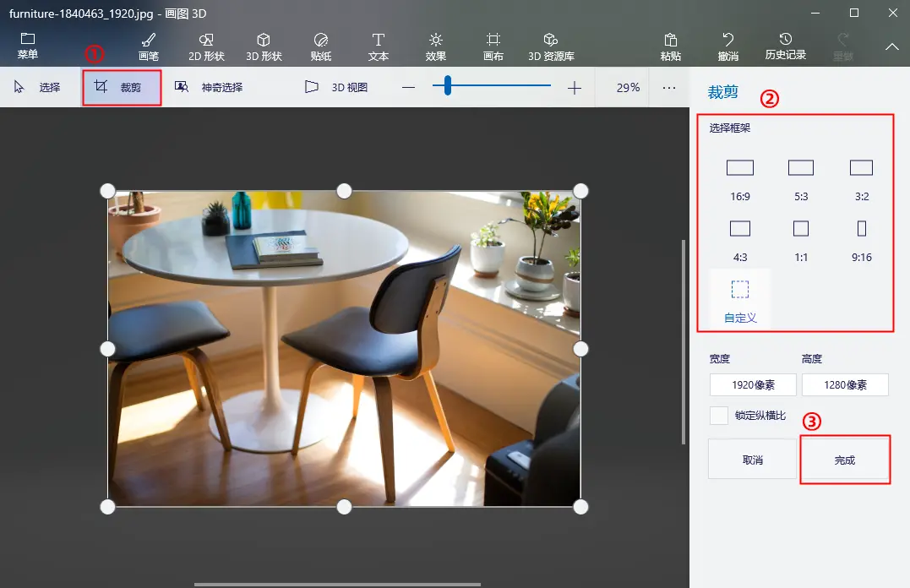Open the 2D shapes panel

click(205, 46)
